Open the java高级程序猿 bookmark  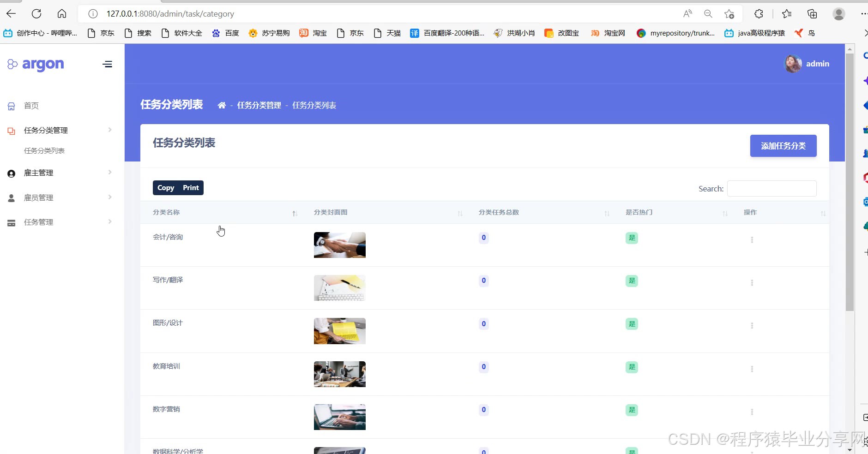tap(755, 33)
